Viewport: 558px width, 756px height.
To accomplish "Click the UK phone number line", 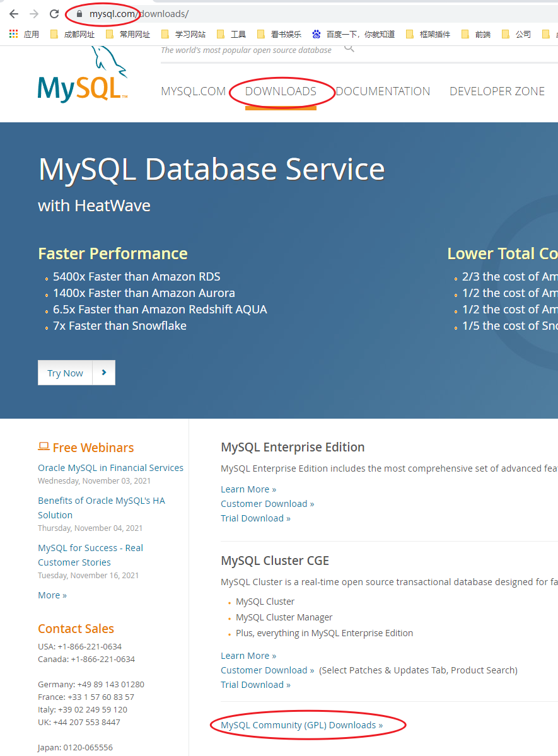I will pos(79,722).
